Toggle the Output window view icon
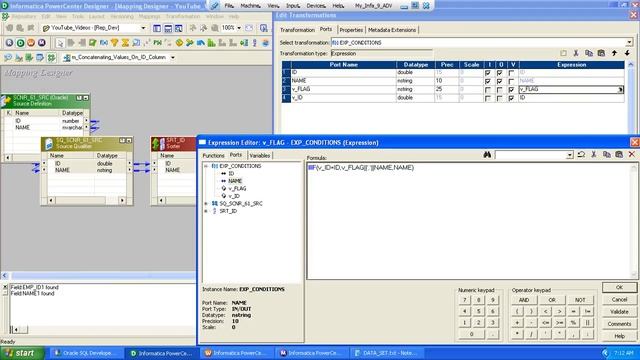The width and height of the screenshot is (640, 360). click(168, 28)
